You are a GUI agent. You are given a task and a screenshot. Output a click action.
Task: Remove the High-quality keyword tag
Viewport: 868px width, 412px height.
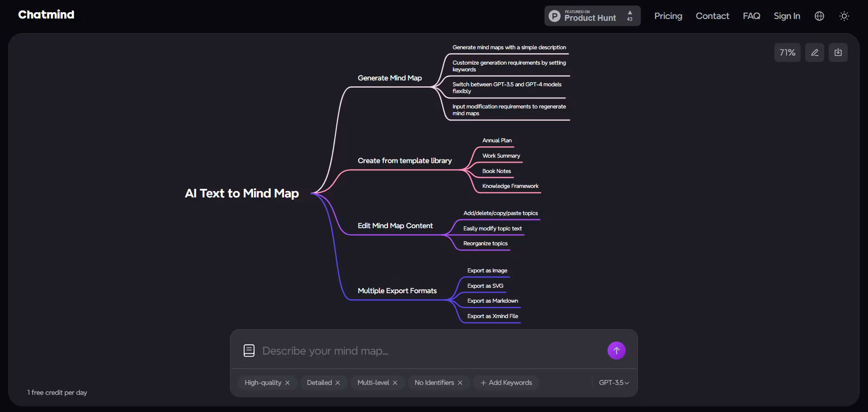(288, 383)
